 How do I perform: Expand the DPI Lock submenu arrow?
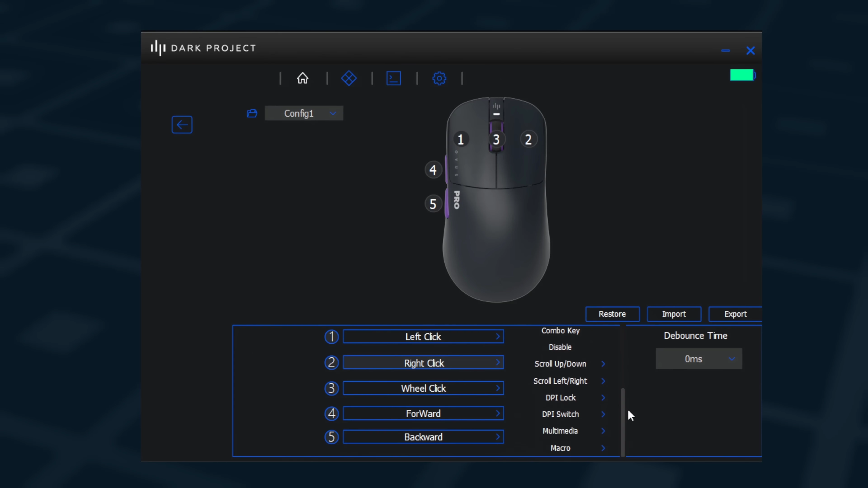pyautogui.click(x=603, y=398)
